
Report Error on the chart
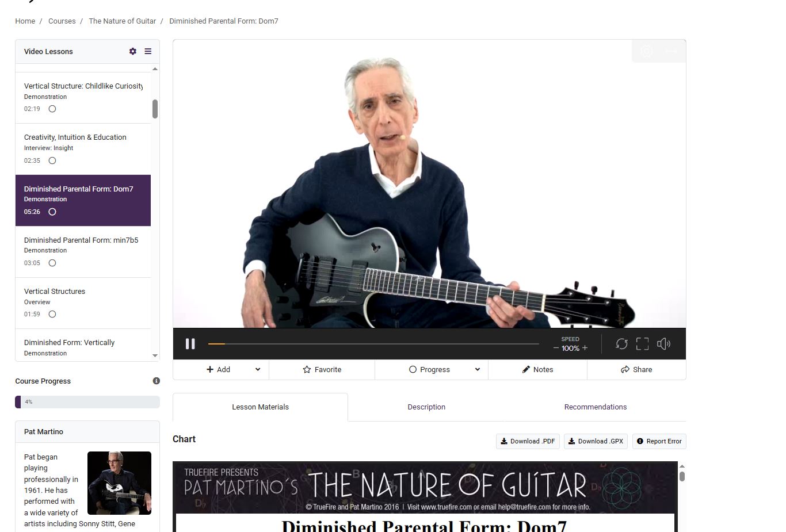click(x=659, y=441)
